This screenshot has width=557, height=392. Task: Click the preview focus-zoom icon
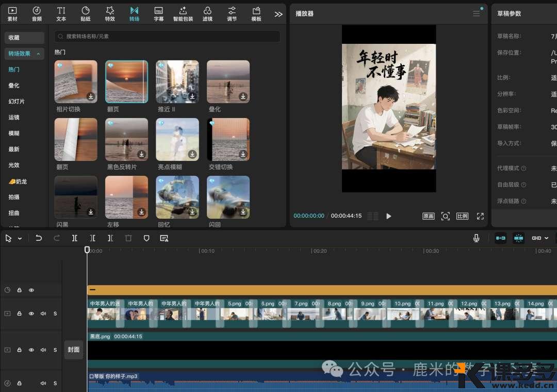(445, 216)
